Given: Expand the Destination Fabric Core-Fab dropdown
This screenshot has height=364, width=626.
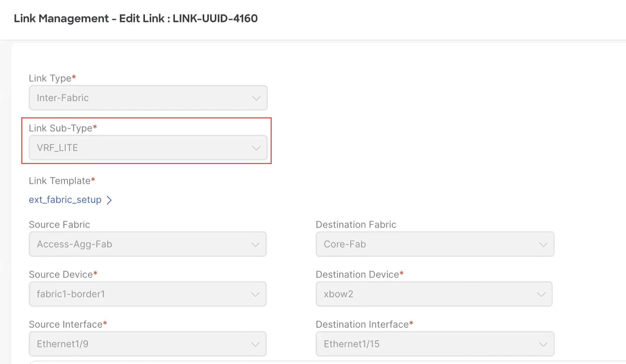Looking at the screenshot, I should pyautogui.click(x=435, y=244).
